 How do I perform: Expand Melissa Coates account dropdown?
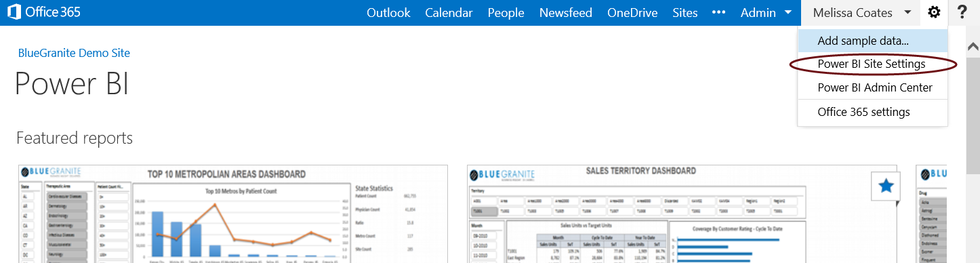[907, 12]
